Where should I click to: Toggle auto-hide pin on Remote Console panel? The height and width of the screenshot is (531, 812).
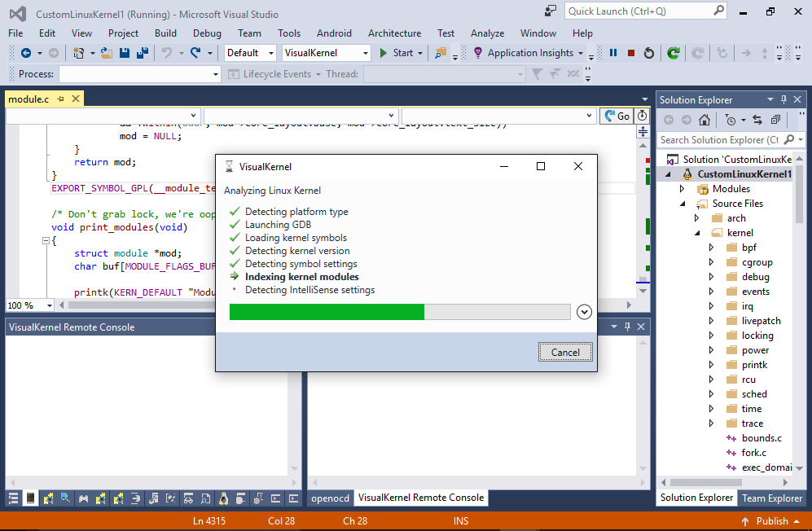click(625, 327)
